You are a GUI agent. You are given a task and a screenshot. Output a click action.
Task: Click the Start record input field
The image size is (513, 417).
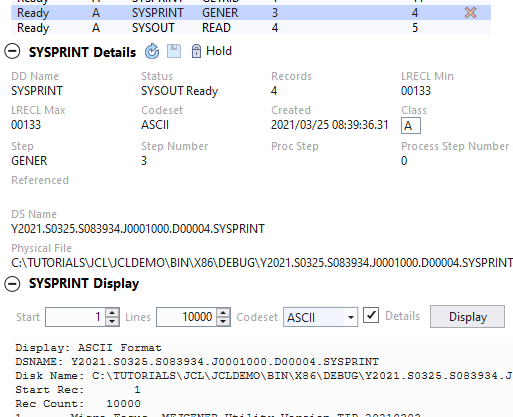[76, 317]
